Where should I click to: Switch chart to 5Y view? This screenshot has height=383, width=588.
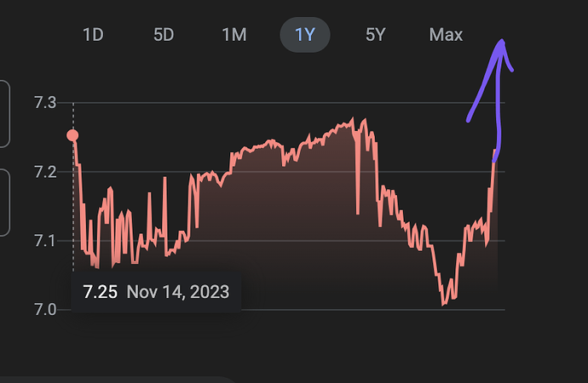(x=375, y=35)
